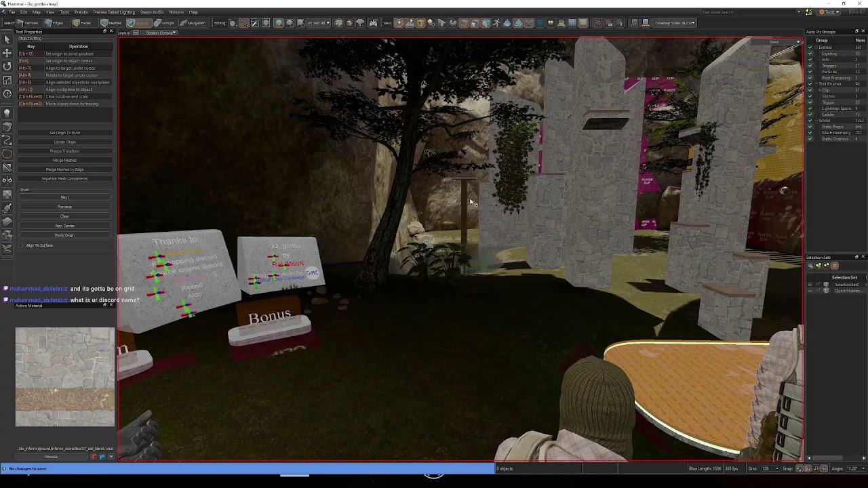Image resolution: width=868 pixels, height=488 pixels.
Task: Click the Center Origin button
Action: pyautogui.click(x=64, y=142)
